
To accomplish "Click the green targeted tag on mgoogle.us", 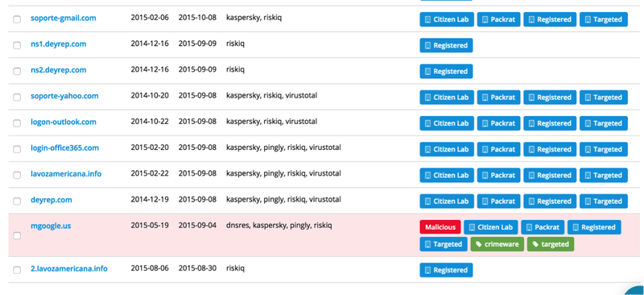I will click(551, 244).
